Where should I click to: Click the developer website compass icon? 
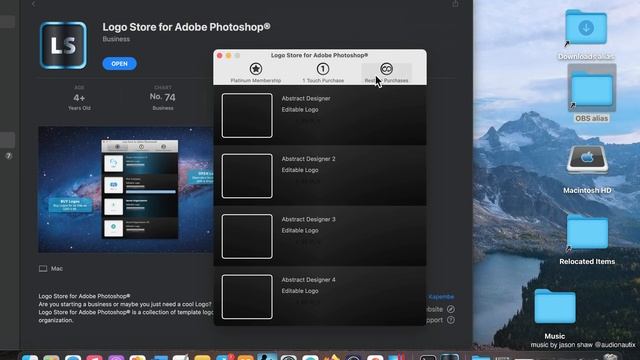point(451,309)
